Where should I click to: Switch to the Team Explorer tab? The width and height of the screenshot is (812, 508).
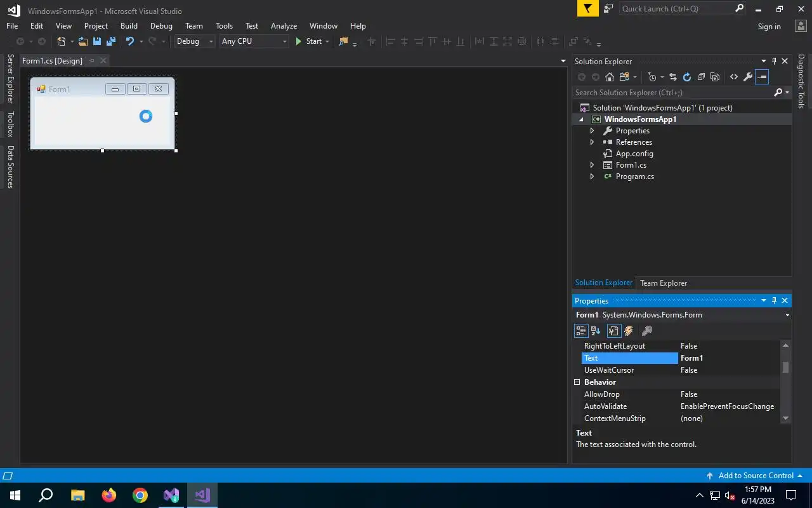(x=664, y=283)
